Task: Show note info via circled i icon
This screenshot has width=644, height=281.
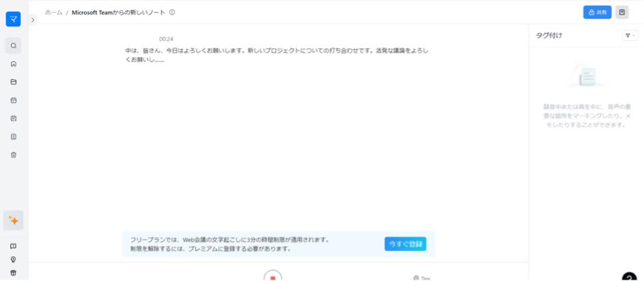Action: click(x=172, y=12)
